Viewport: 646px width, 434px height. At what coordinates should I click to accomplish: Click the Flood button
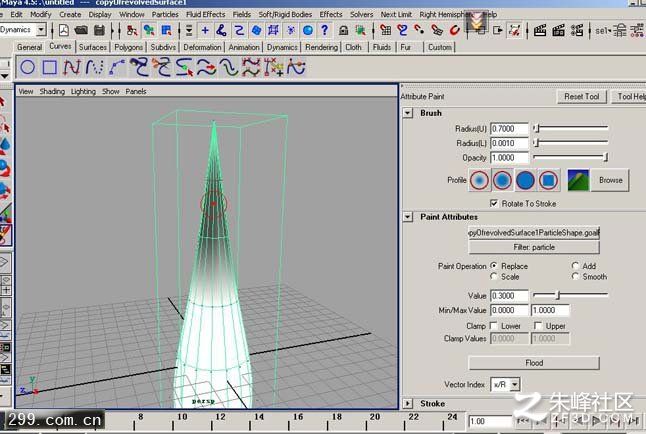coord(534,363)
